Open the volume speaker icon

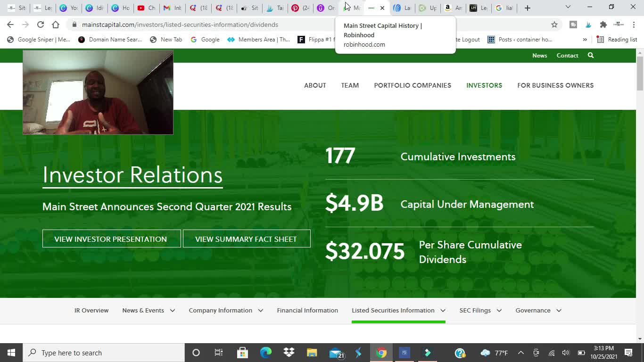pos(566,353)
